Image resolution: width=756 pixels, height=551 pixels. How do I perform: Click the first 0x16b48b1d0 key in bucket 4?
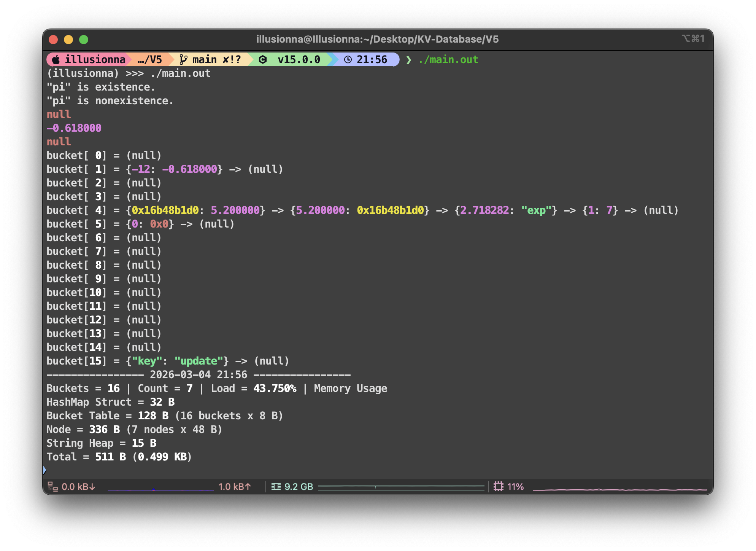pos(165,210)
